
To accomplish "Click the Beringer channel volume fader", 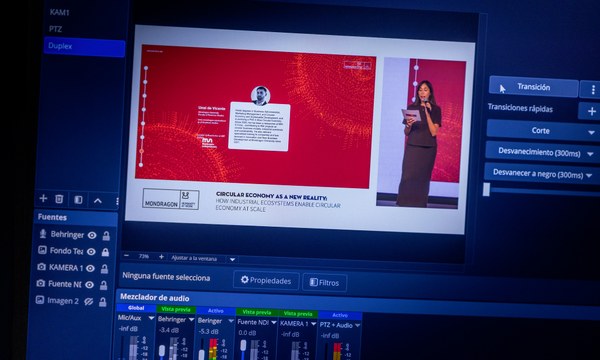I will pyautogui.click(x=202, y=354).
